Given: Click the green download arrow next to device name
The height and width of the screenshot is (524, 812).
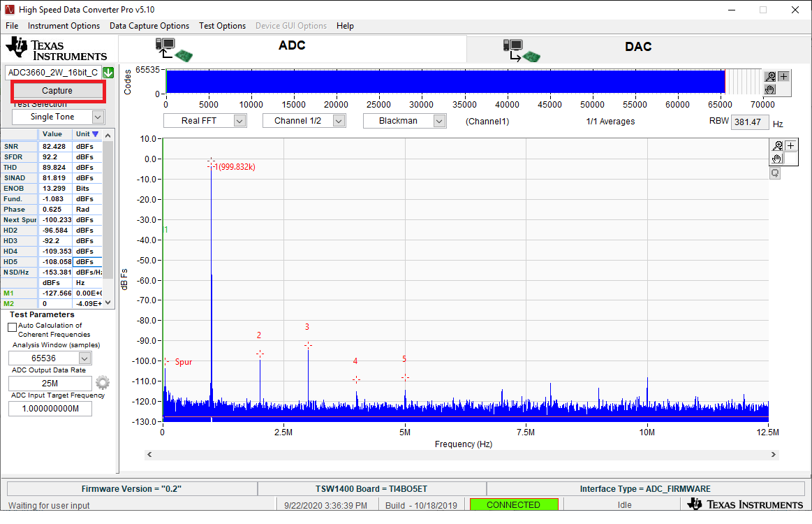Looking at the screenshot, I should click(x=108, y=72).
